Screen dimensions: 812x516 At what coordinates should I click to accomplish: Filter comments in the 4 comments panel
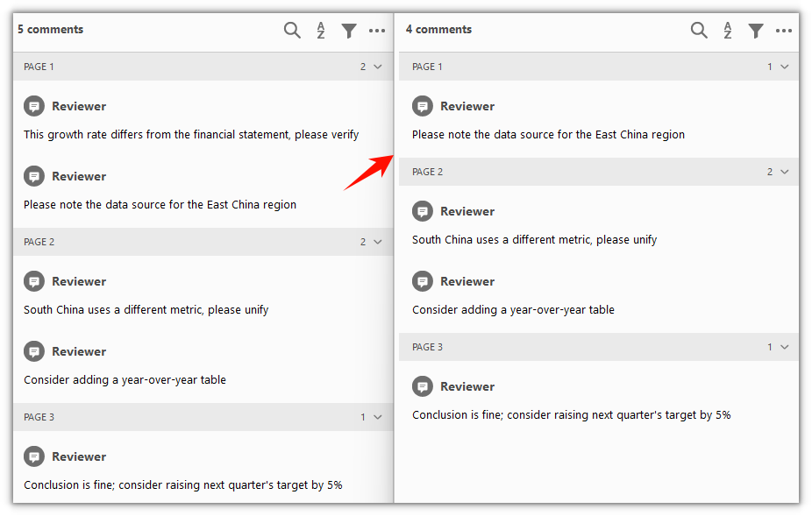[756, 31]
